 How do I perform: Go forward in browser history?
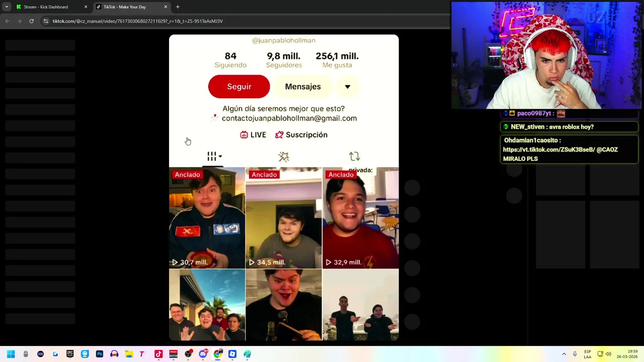point(19,21)
